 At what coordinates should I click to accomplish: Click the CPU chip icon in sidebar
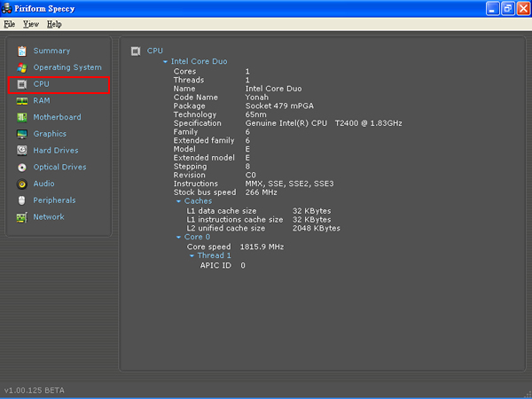pos(22,84)
